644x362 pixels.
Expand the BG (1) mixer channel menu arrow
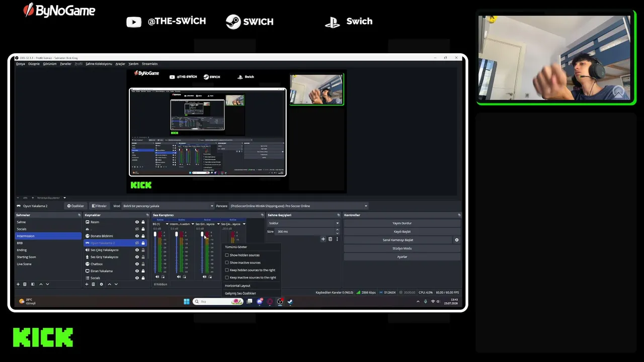tap(167, 224)
